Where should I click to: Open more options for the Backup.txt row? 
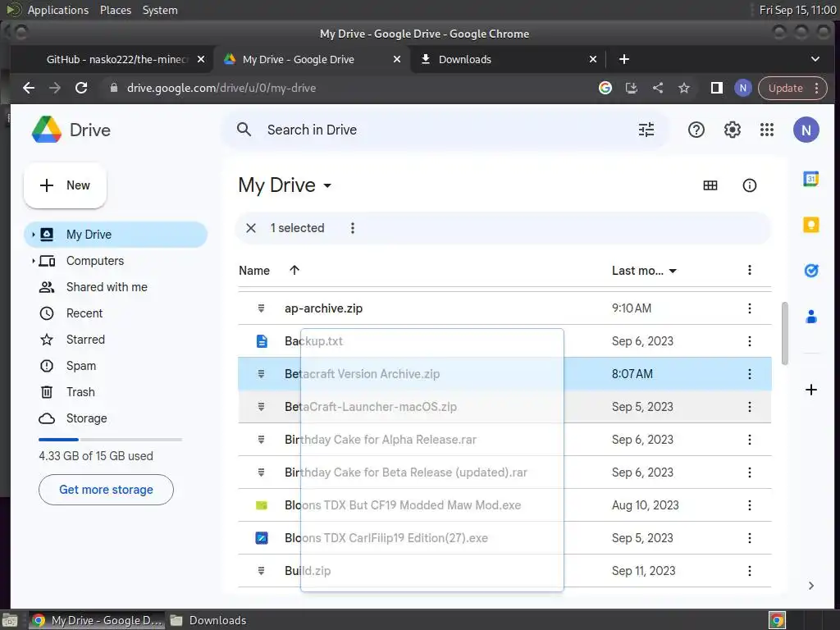(x=749, y=341)
